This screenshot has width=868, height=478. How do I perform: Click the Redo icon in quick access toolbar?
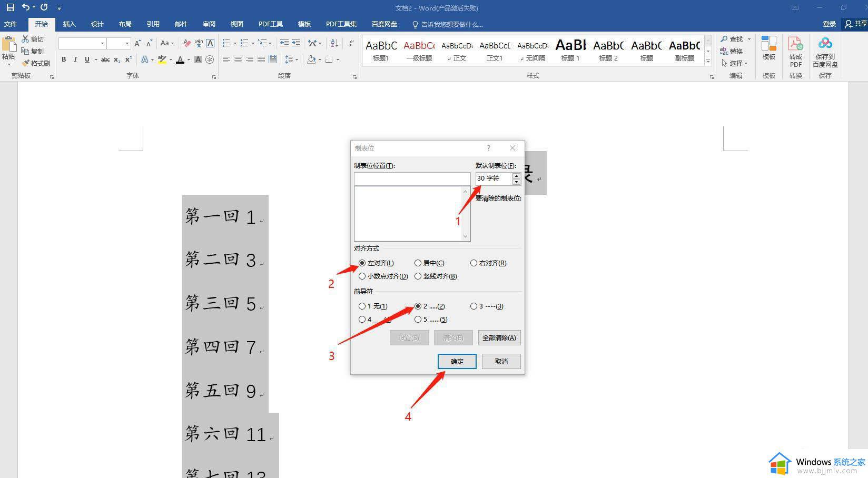point(44,7)
